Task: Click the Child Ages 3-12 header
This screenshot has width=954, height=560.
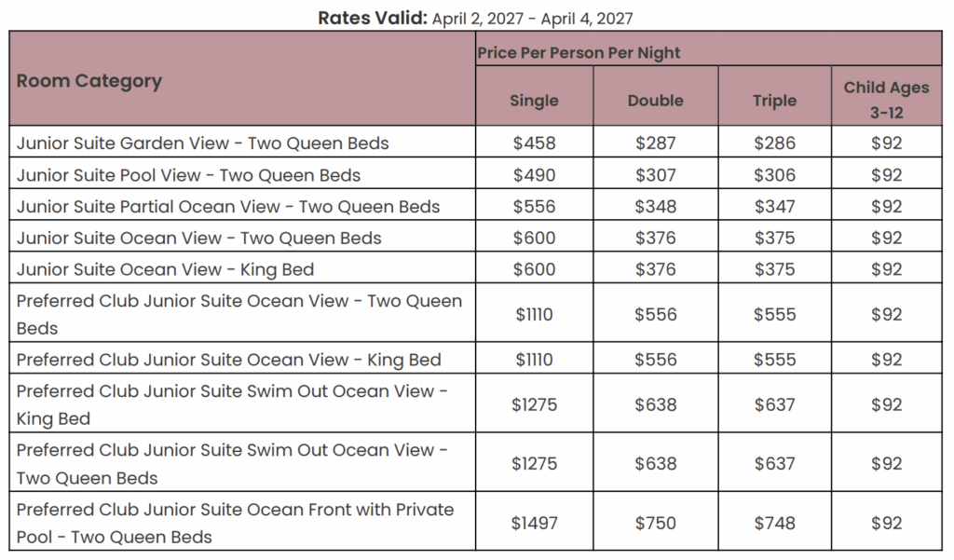Action: click(886, 100)
